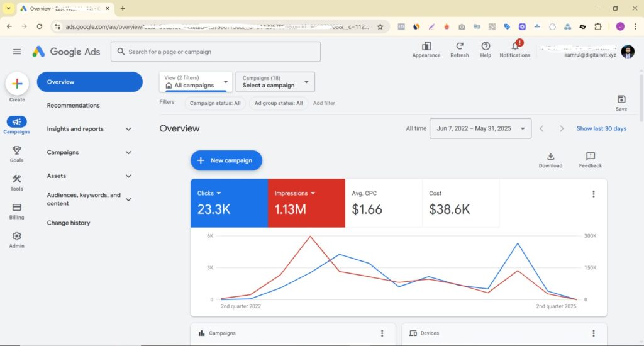
Task: Click the search for page or campaign field
Action: (x=216, y=52)
